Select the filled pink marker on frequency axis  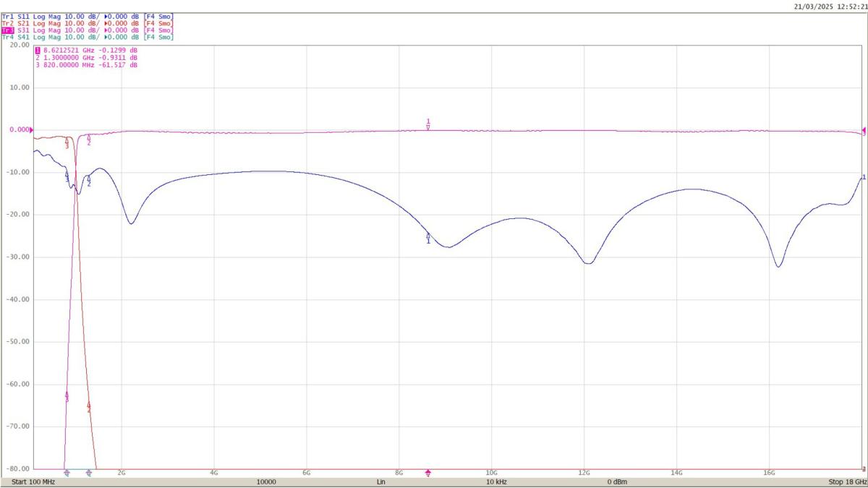(428, 473)
